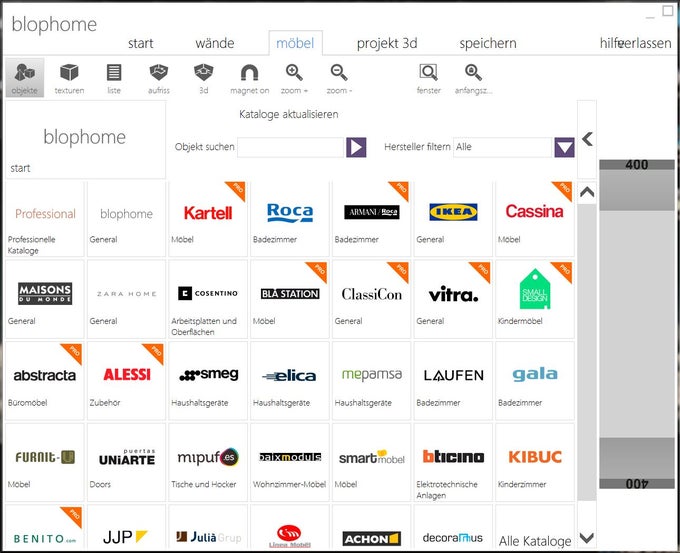Open the Armani/Roca catalog
The width and height of the screenshot is (680, 553).
pyautogui.click(x=371, y=219)
